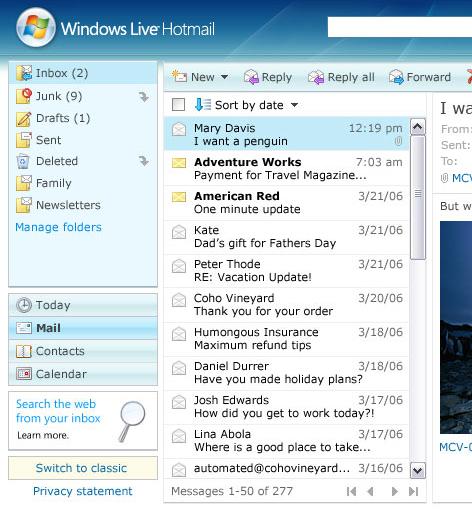Click the Junk folder icon
The width and height of the screenshot is (472, 522).
point(24,96)
